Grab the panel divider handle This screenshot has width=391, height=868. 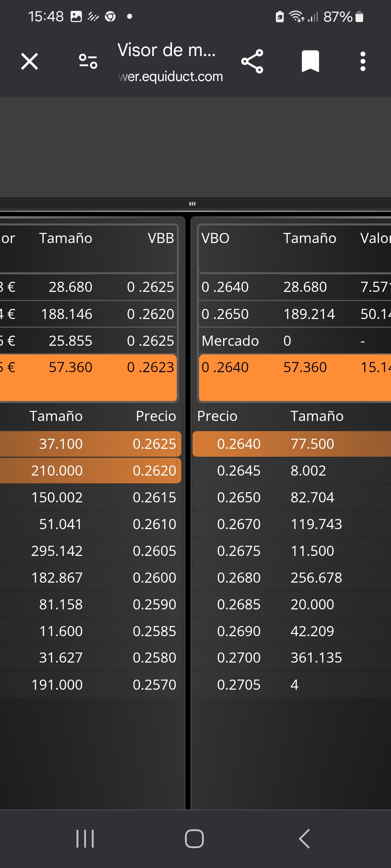tap(192, 204)
